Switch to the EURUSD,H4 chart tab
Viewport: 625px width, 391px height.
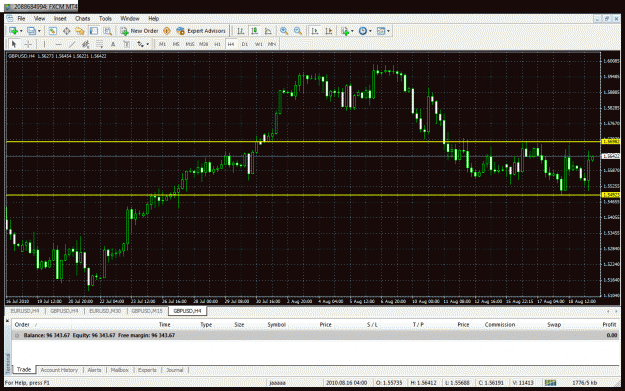click(25, 311)
